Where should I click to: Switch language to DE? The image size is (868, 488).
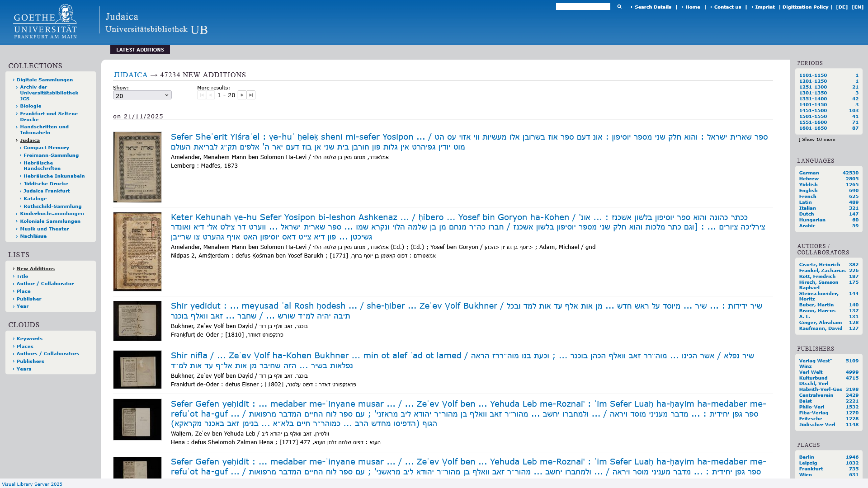coord(841,7)
